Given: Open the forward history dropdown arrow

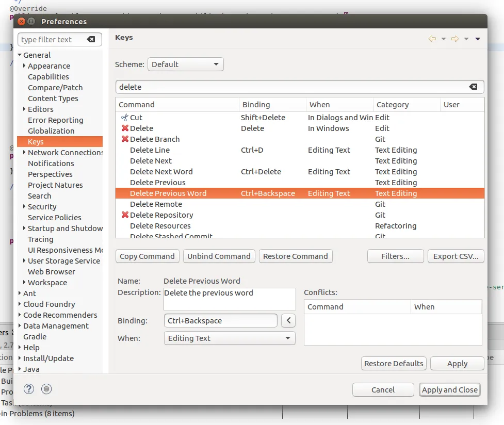Looking at the screenshot, I should [466, 39].
